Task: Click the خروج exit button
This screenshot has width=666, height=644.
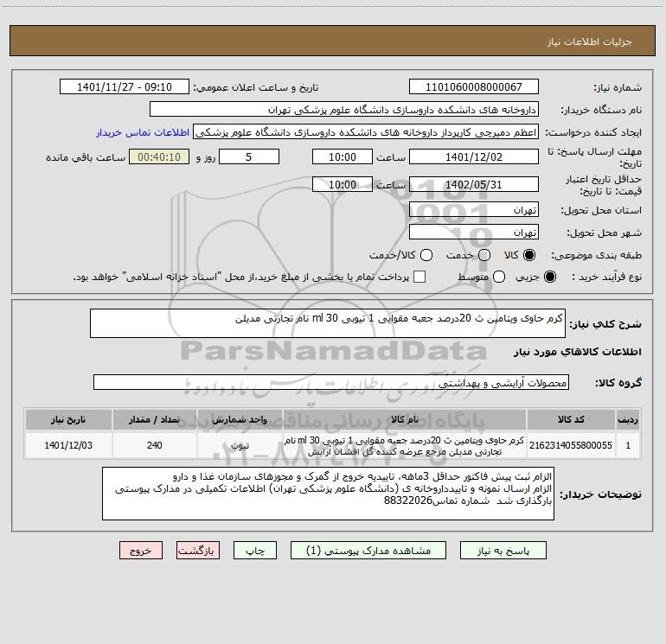Action: 141,550
